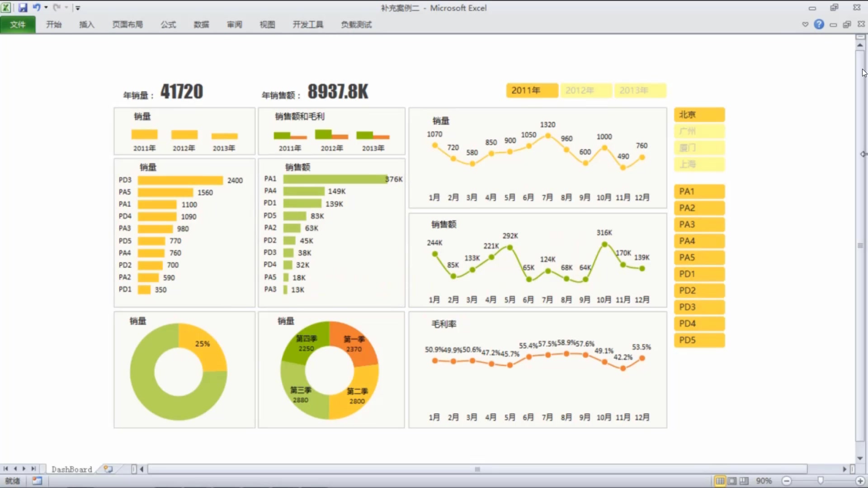Image resolution: width=868 pixels, height=488 pixels.
Task: Switch to Page Break Preview icon
Action: click(744, 481)
